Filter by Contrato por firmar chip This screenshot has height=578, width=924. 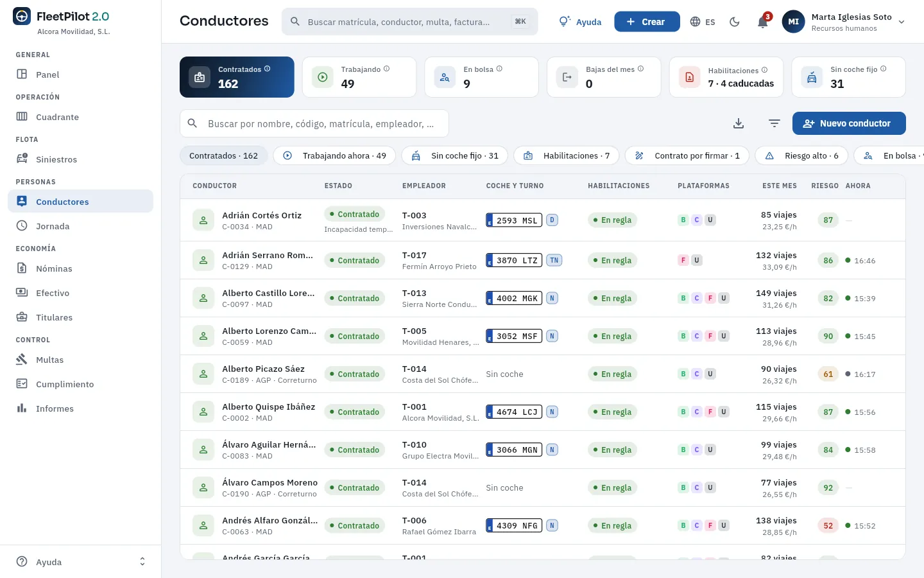687,155
